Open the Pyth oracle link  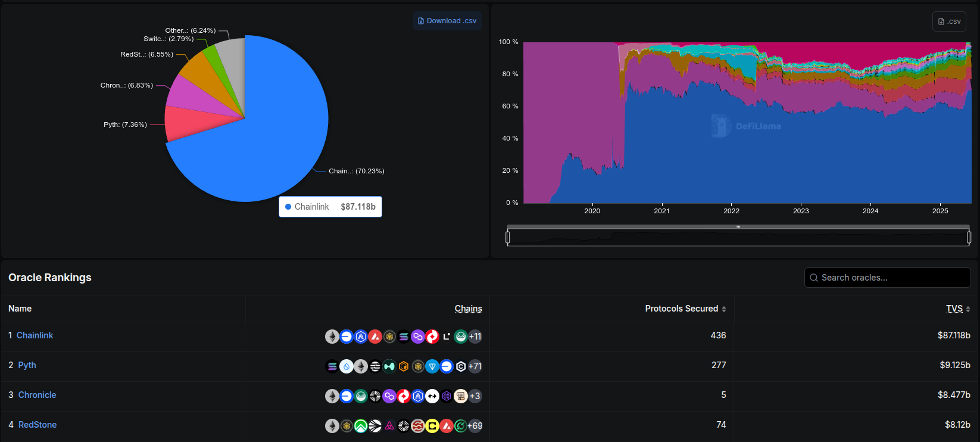pyautogui.click(x=27, y=365)
